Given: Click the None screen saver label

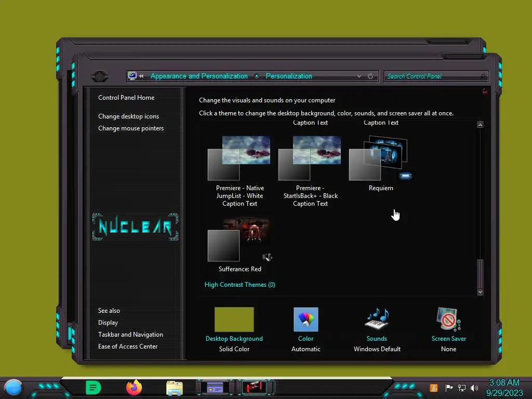Looking at the screenshot, I should click(x=448, y=349).
